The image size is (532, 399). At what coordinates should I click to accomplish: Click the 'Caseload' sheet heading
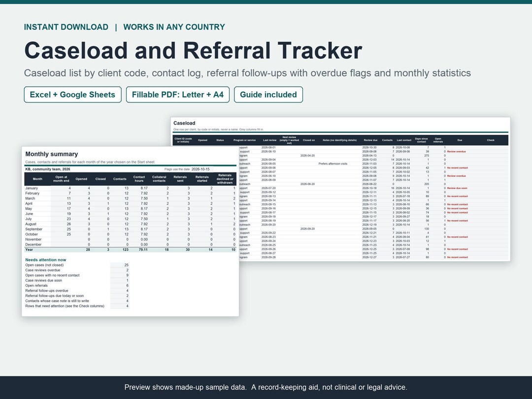[x=184, y=123]
